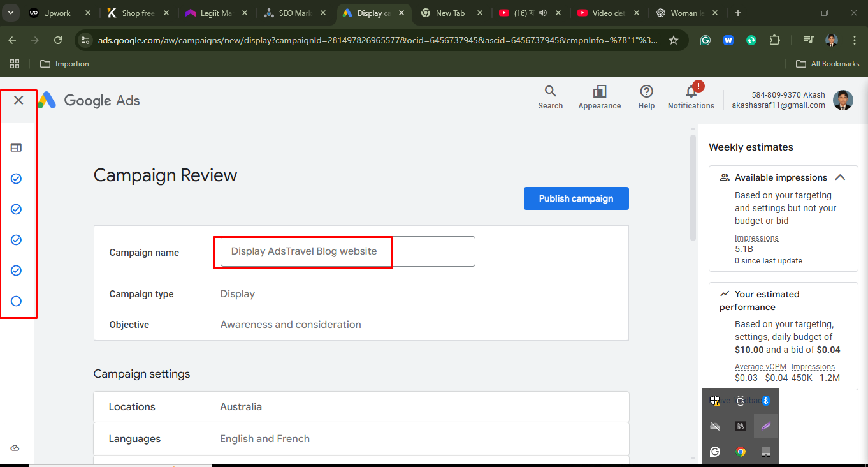
Task: Open the Appearance panel in Google Ads
Action: click(599, 96)
